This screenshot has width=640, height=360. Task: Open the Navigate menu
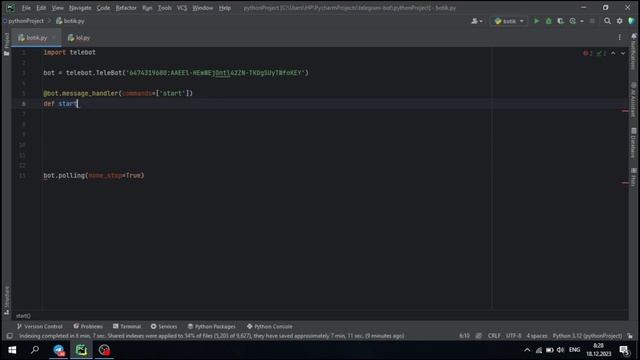coord(80,8)
